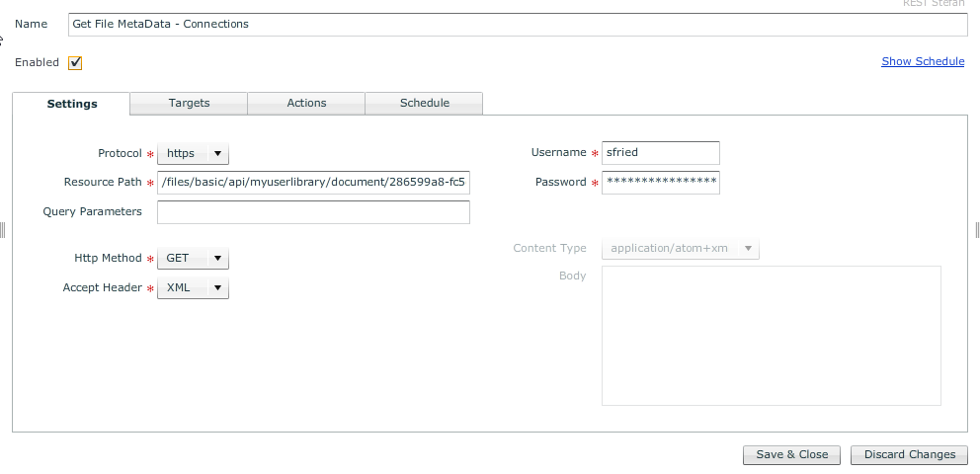Click into the Resource Path field

313,183
